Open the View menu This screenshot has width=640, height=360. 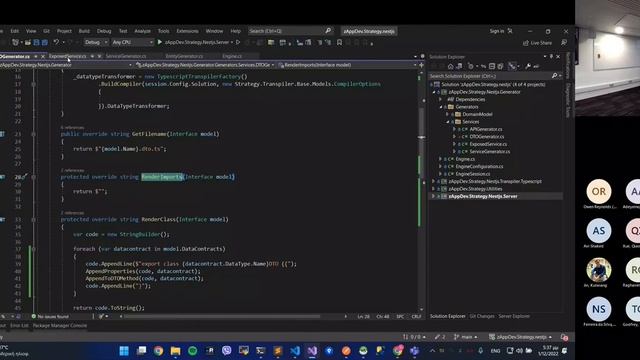(31, 31)
